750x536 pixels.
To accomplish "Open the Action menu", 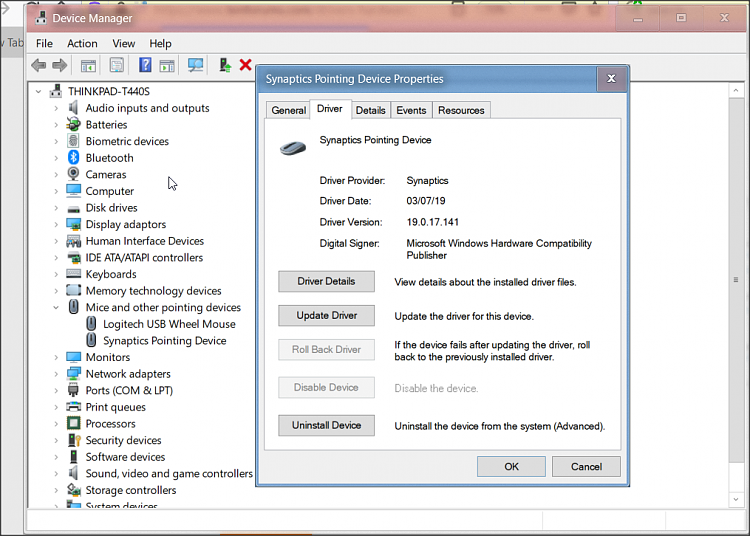I will tap(82, 44).
